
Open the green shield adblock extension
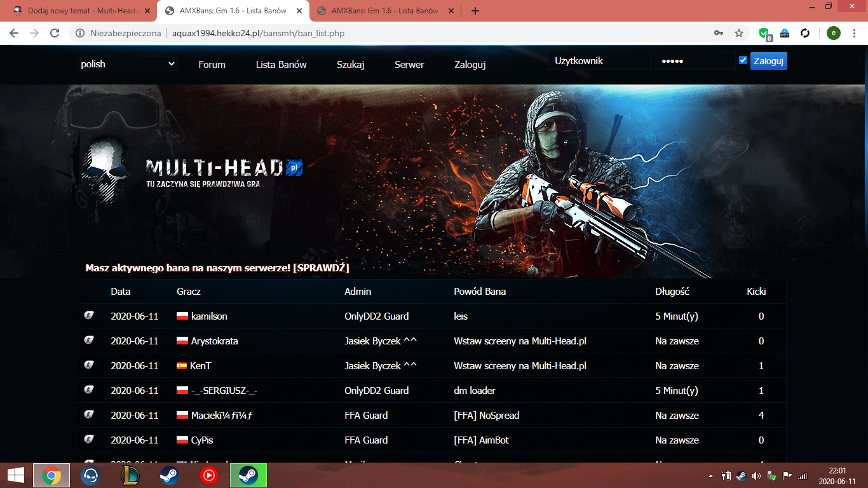[764, 33]
